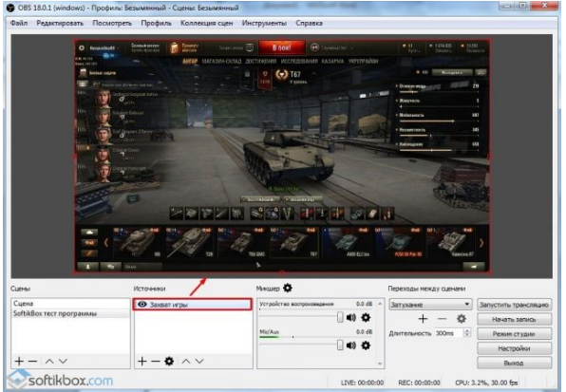Select the T29 tank thumbnail in carousel
The width and height of the screenshot is (566, 392).
(x=190, y=242)
